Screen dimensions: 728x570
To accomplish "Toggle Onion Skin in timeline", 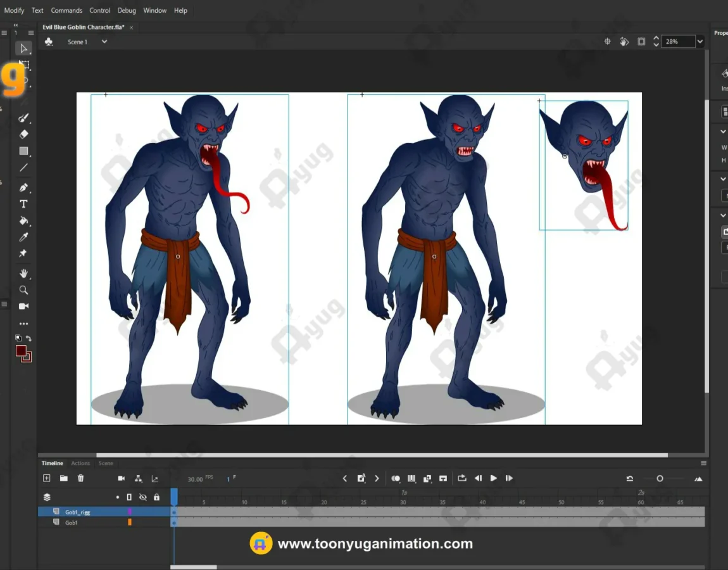I will point(396,478).
